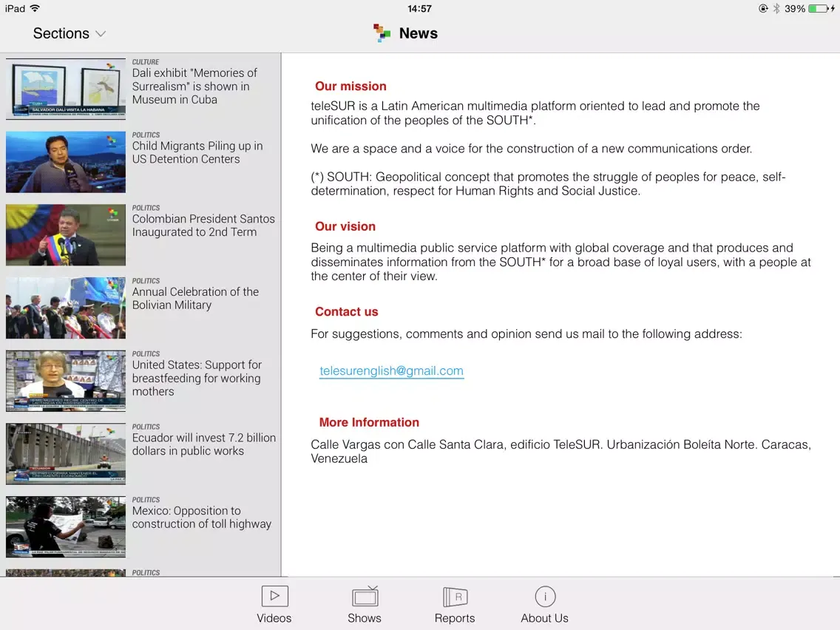The height and width of the screenshot is (630, 840).
Task: Open the About Us info icon
Action: click(x=545, y=596)
